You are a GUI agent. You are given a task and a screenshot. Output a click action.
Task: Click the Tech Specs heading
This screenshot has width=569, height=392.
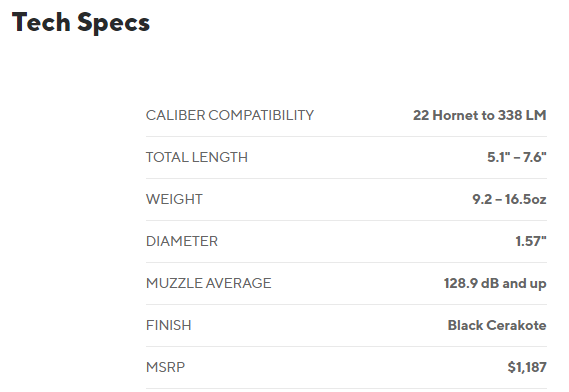coord(81,23)
